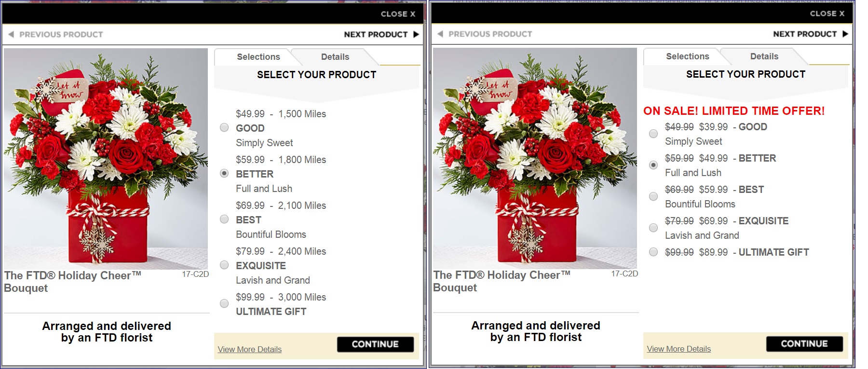Viewport: 868px width, 369px height.
Task: Open the Selections tab in right panel
Action: click(687, 56)
